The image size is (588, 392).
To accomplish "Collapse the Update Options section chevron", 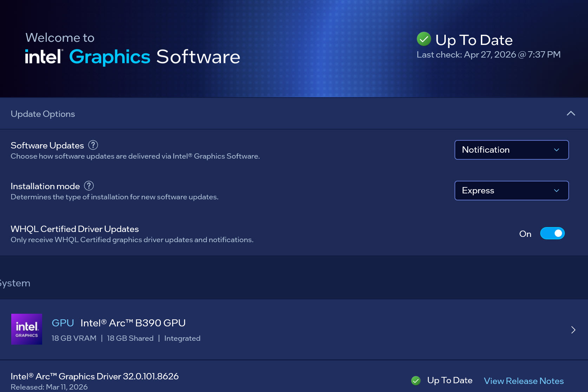I will pyautogui.click(x=571, y=113).
